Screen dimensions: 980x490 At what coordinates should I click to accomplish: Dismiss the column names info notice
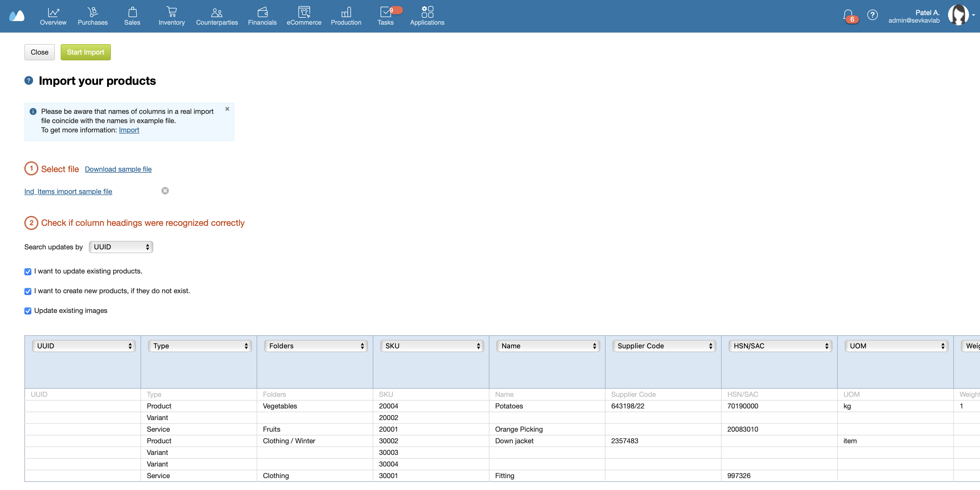227,109
